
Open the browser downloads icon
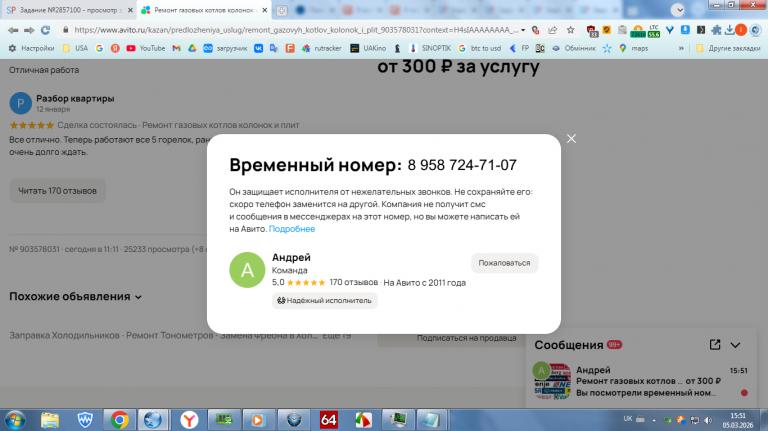[729, 30]
